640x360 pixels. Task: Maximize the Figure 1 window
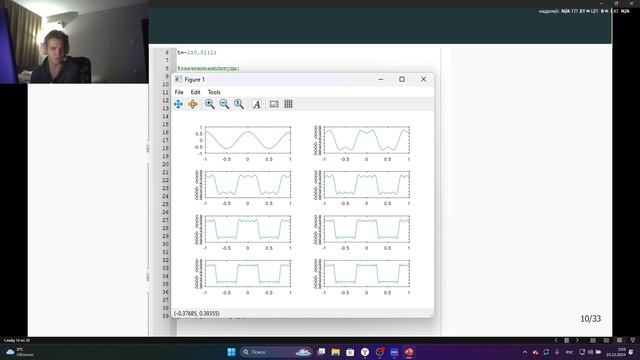click(x=402, y=79)
